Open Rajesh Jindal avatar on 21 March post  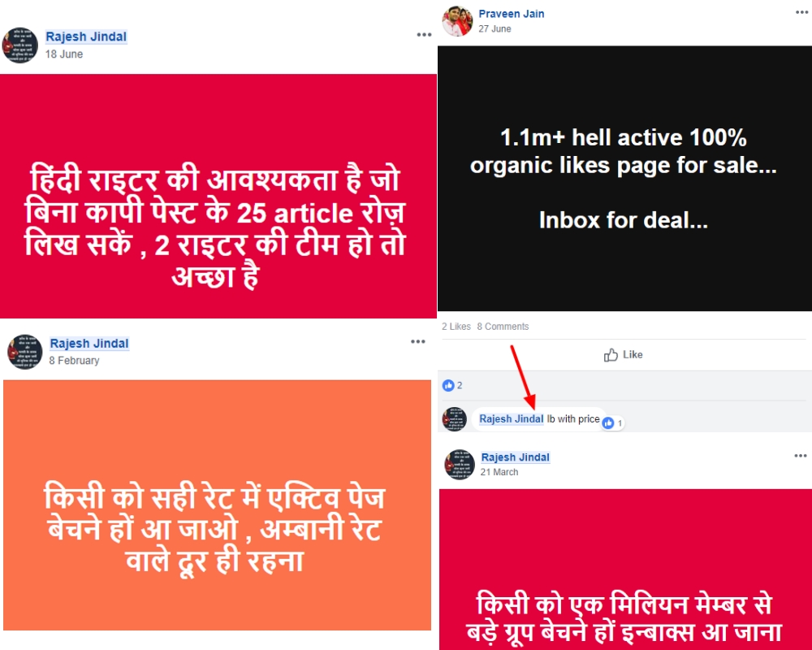(x=460, y=465)
